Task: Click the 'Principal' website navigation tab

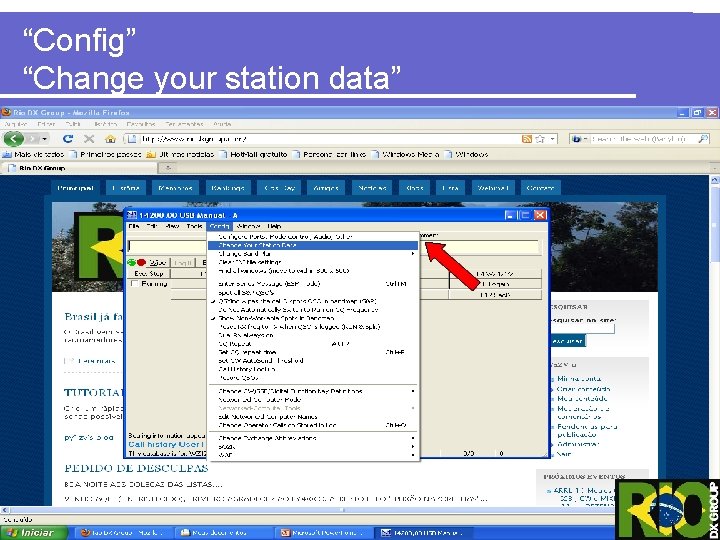Action: click(x=75, y=188)
